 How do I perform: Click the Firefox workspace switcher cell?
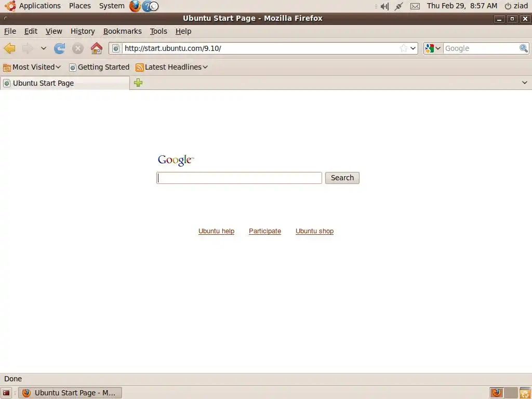point(496,393)
